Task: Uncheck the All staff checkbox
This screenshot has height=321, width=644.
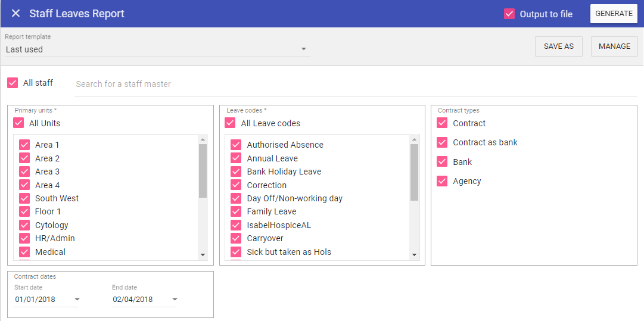Action: (x=13, y=83)
